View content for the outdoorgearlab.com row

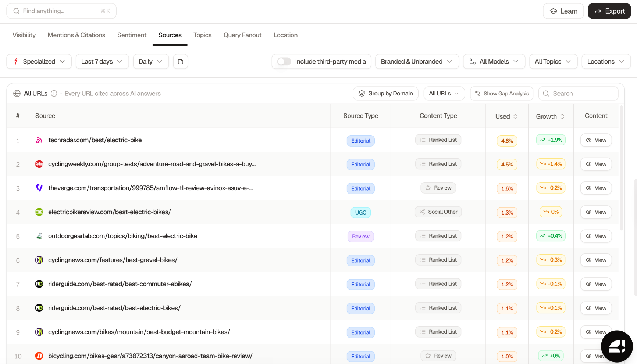(596, 236)
